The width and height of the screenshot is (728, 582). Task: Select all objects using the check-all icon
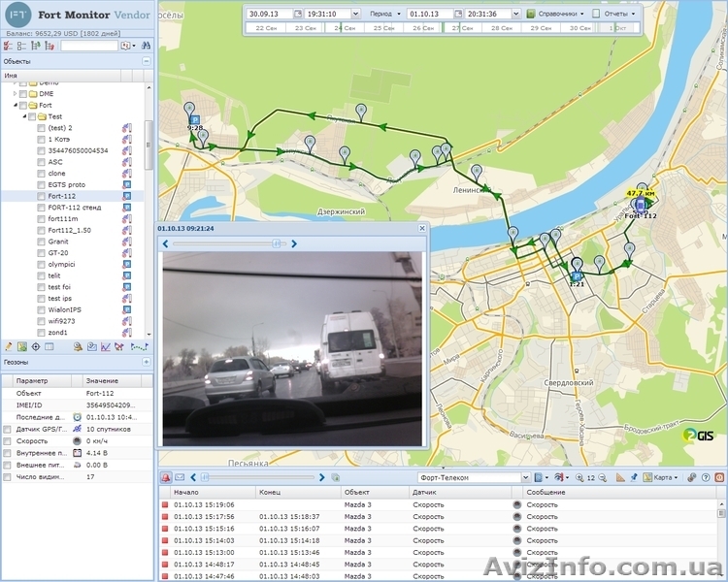(x=8, y=46)
